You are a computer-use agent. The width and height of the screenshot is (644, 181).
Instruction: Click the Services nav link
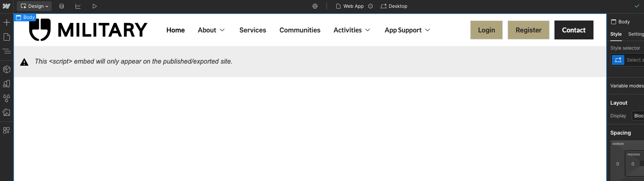(x=253, y=30)
